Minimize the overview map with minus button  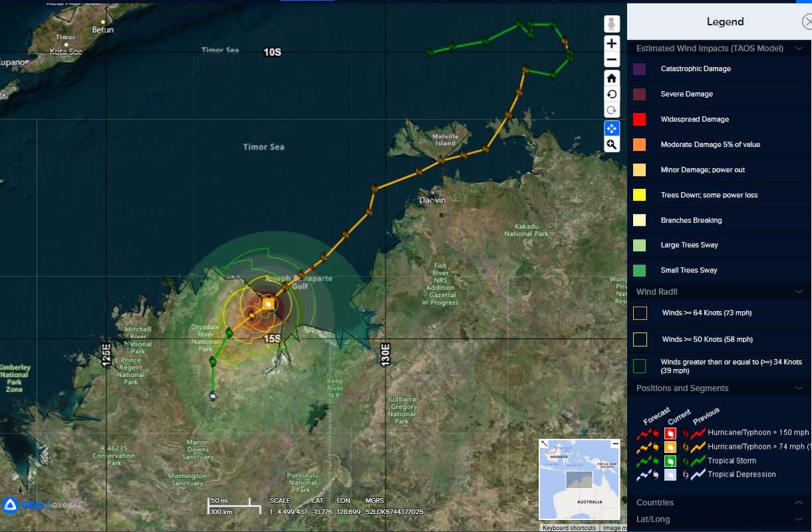tap(614, 444)
